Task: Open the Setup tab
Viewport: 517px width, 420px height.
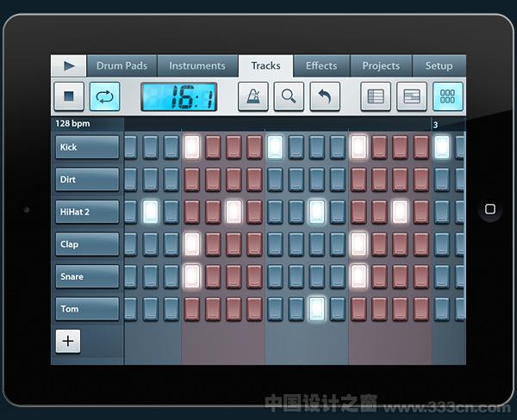Action: coord(439,66)
